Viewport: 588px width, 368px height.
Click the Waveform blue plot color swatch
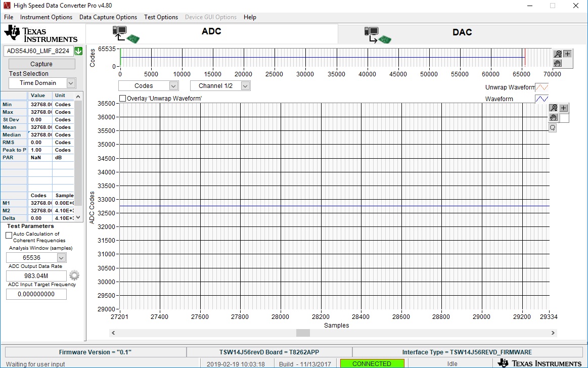[x=541, y=99]
